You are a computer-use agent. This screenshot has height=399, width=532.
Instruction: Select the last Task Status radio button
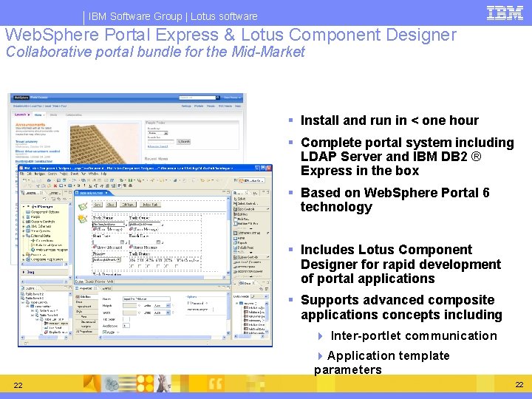coord(177,267)
